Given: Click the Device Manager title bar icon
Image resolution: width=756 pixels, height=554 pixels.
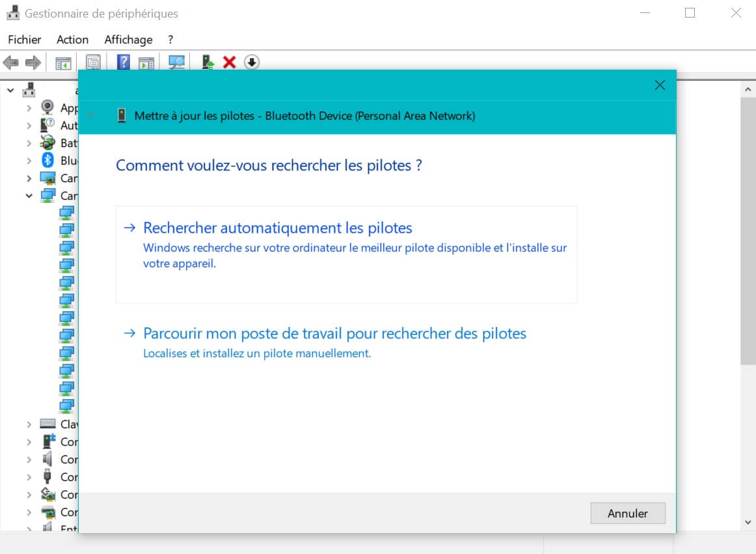Looking at the screenshot, I should pyautogui.click(x=13, y=13).
